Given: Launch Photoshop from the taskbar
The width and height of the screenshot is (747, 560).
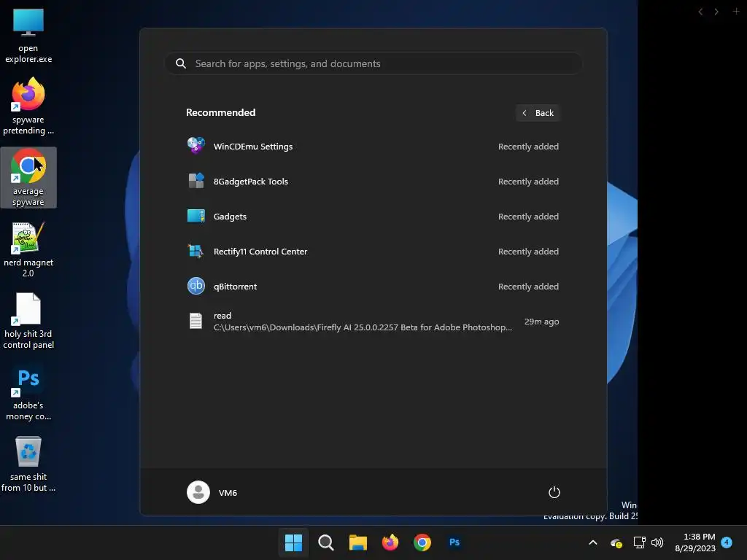Looking at the screenshot, I should click(x=454, y=542).
